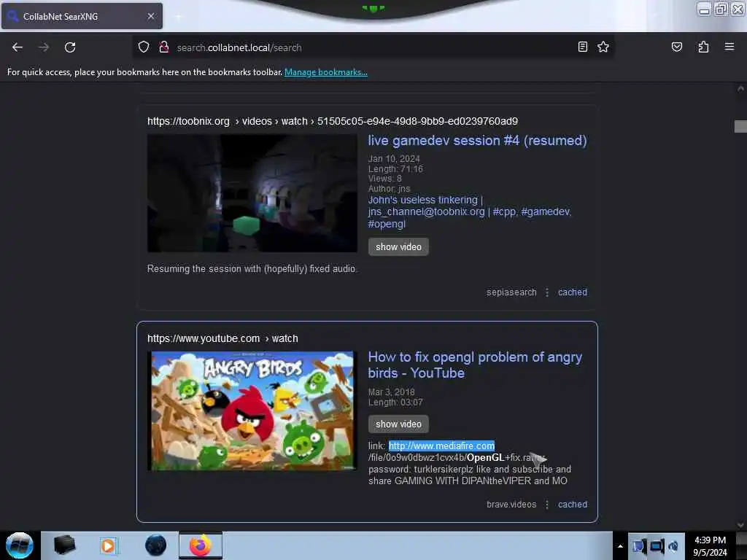Click the highlighted mediafire.com link text
This screenshot has height=560, width=747.
tap(441, 446)
